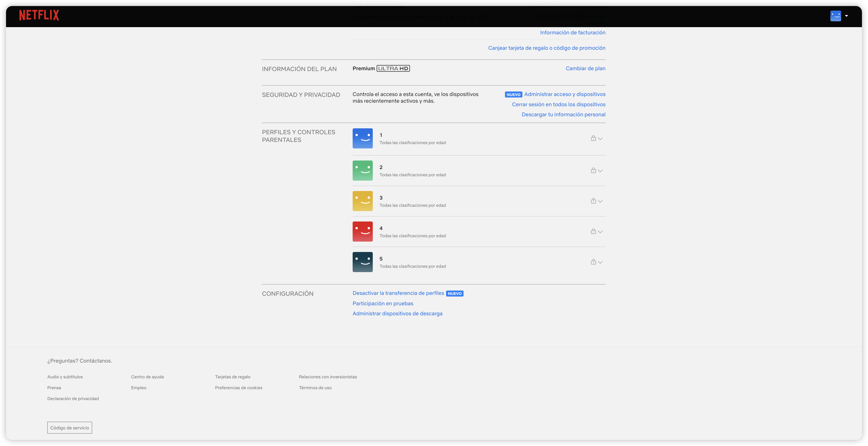Click profile 3 yellow smiley avatar
868x446 pixels.
tap(363, 201)
